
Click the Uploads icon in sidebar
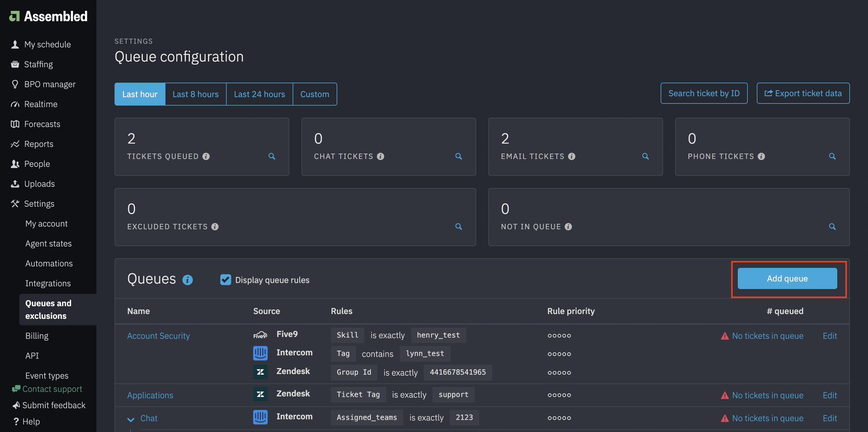[x=15, y=183]
